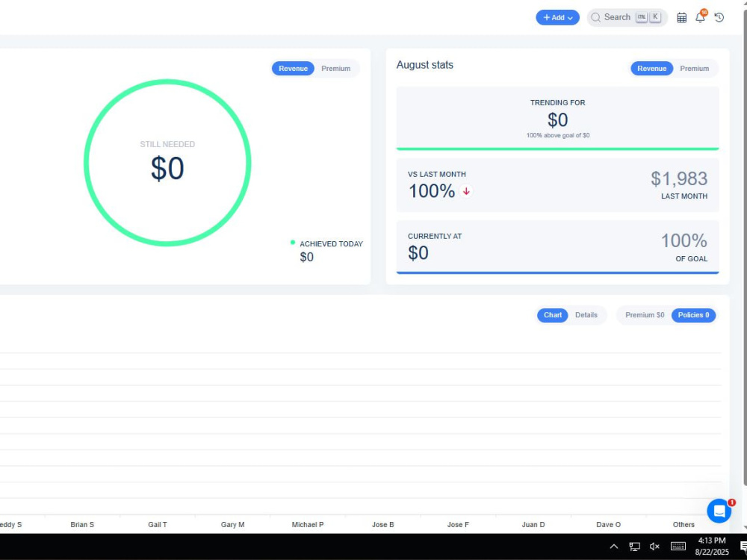Unmute the speaker icon in taskbar
Viewport: 747px width, 560px height.
pos(655,547)
